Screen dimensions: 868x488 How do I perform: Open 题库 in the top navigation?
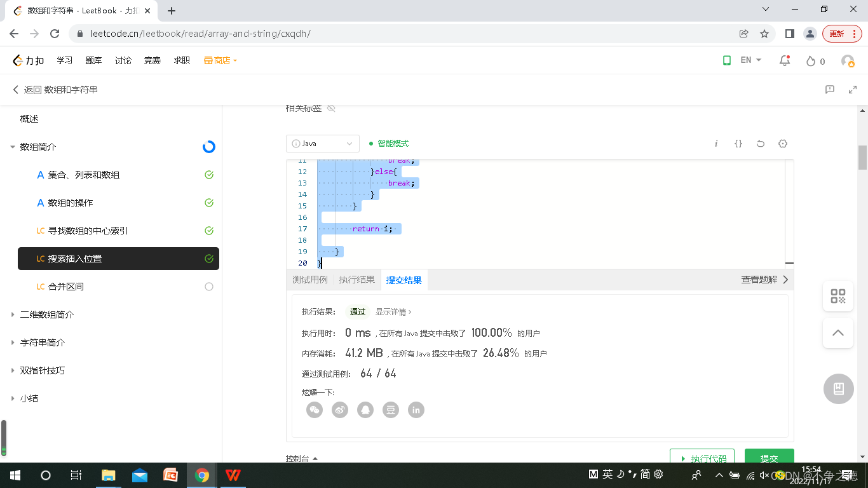tap(93, 60)
